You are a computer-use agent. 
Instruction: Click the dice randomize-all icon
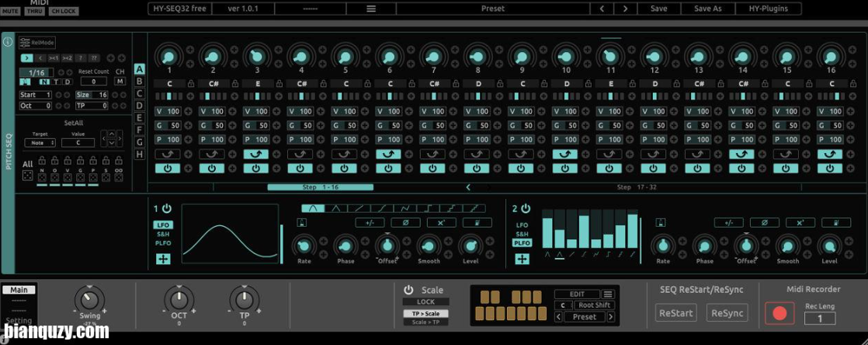[x=27, y=177]
